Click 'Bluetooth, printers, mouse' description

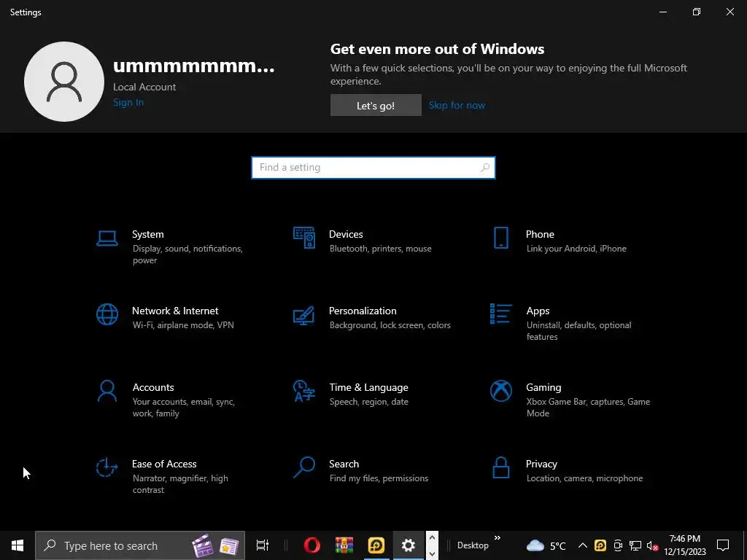pos(381,249)
